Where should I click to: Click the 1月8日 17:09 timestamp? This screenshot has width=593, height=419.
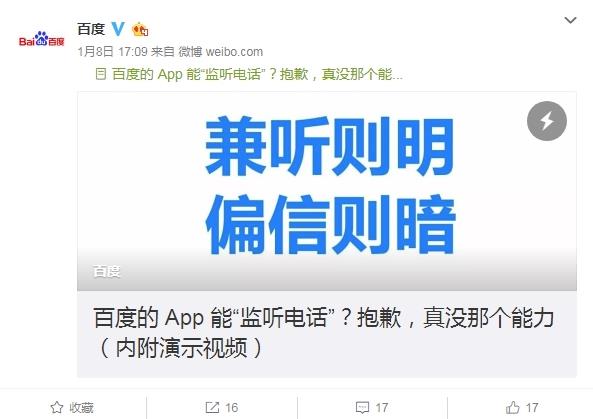pyautogui.click(x=112, y=51)
